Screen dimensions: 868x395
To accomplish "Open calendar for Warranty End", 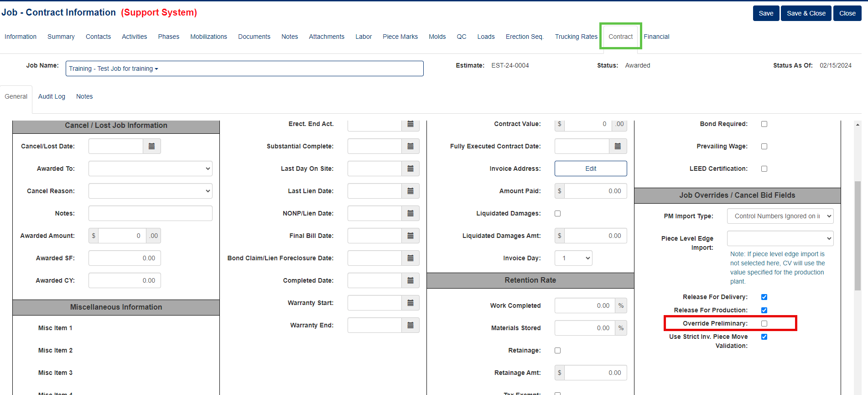I will [411, 325].
